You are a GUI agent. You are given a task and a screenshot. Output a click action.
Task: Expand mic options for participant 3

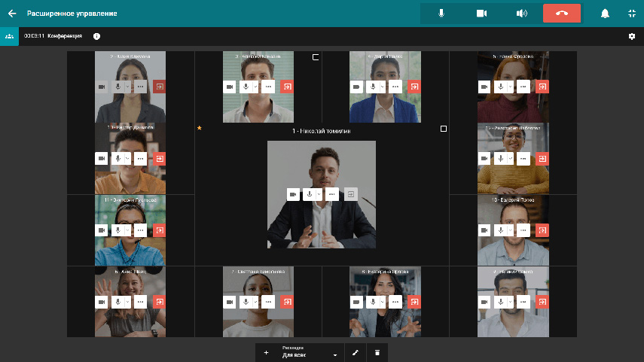click(255, 87)
